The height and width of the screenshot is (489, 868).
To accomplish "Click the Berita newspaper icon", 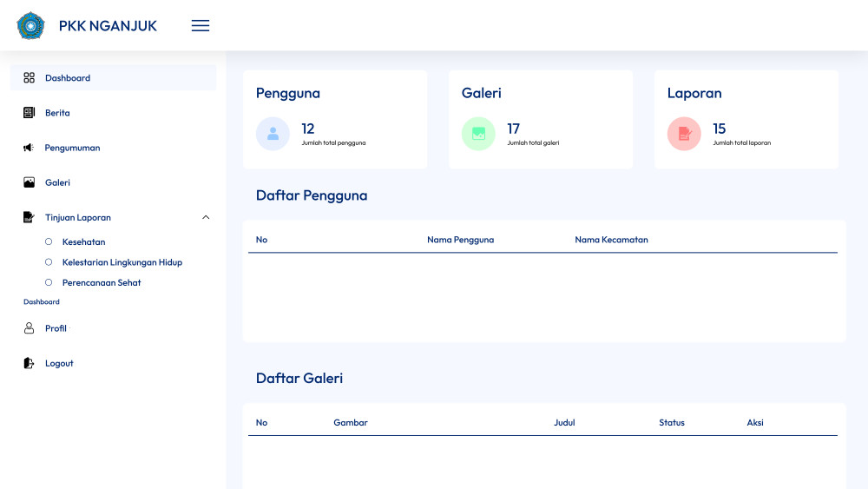I will click(30, 112).
